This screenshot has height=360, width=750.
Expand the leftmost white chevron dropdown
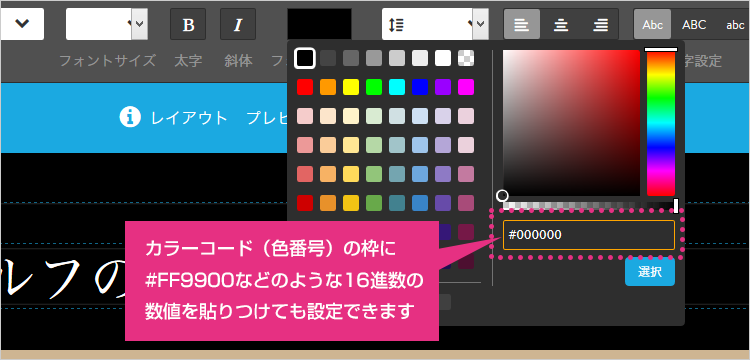tap(22, 24)
